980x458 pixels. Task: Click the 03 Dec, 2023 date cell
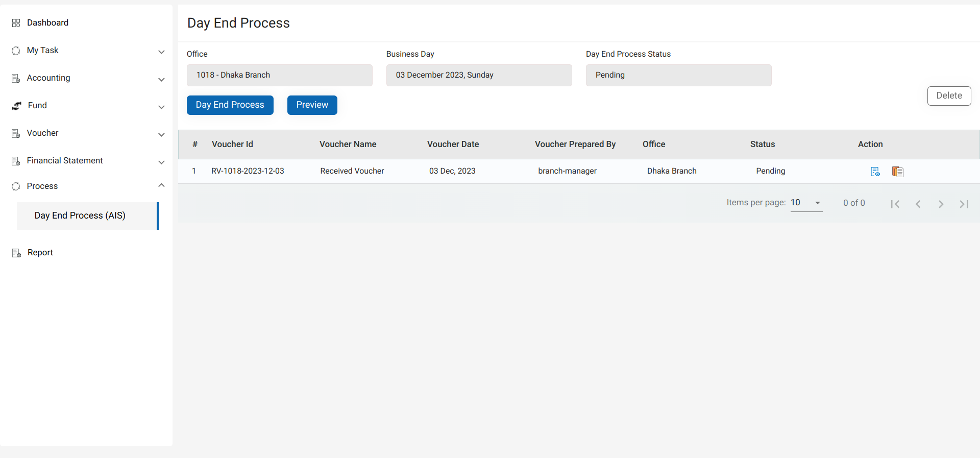click(x=452, y=171)
